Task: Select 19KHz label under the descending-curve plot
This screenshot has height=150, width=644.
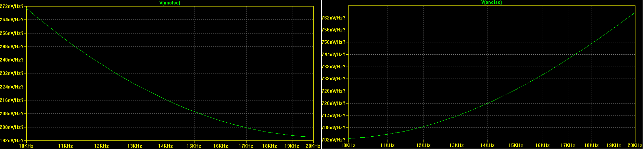Action: coord(292,146)
